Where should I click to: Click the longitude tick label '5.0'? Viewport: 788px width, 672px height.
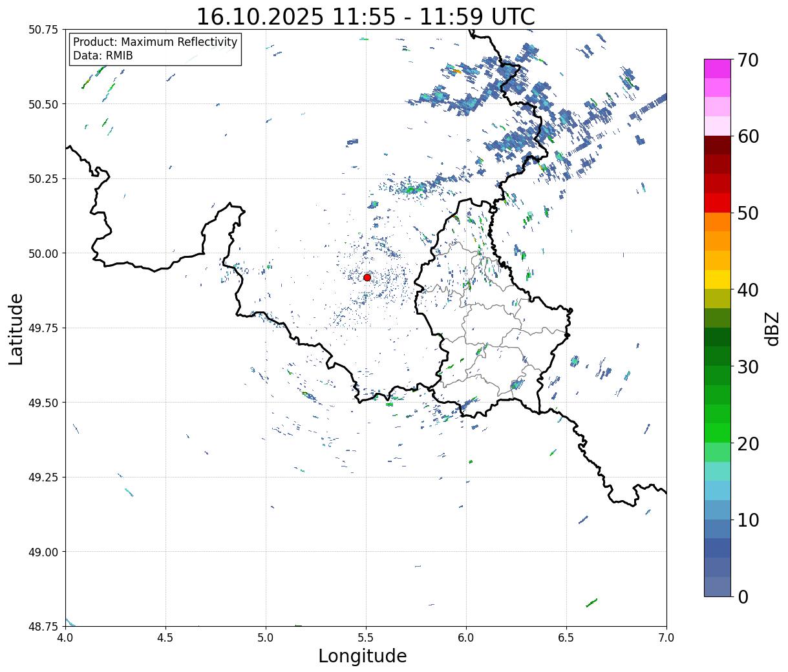pos(266,637)
